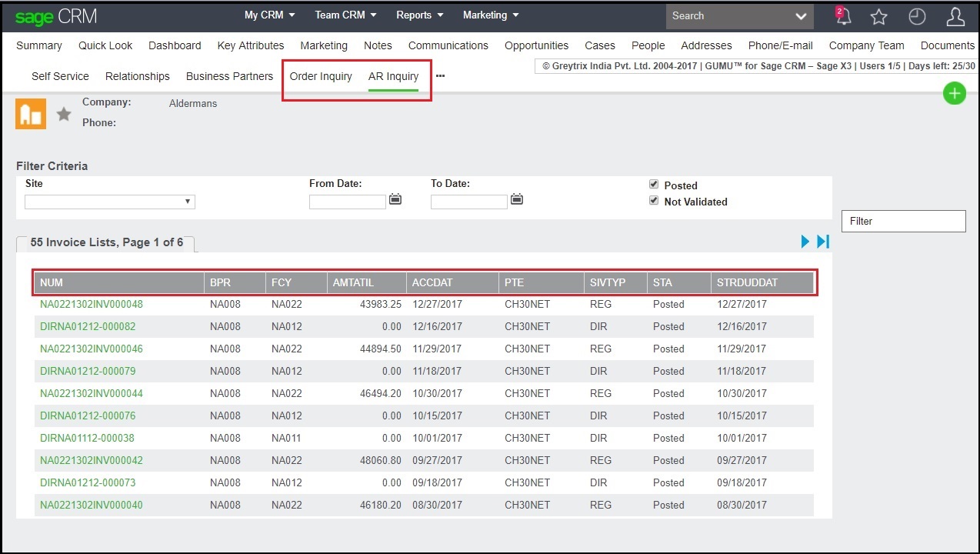Open invoice DIRNA01212-000076

[x=88, y=415]
